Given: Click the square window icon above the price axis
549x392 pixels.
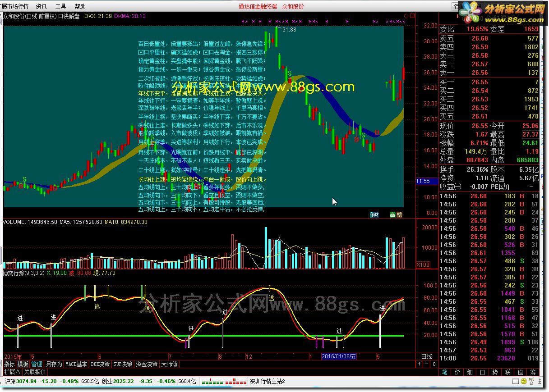Looking at the screenshot, I should pyautogui.click(x=411, y=16).
